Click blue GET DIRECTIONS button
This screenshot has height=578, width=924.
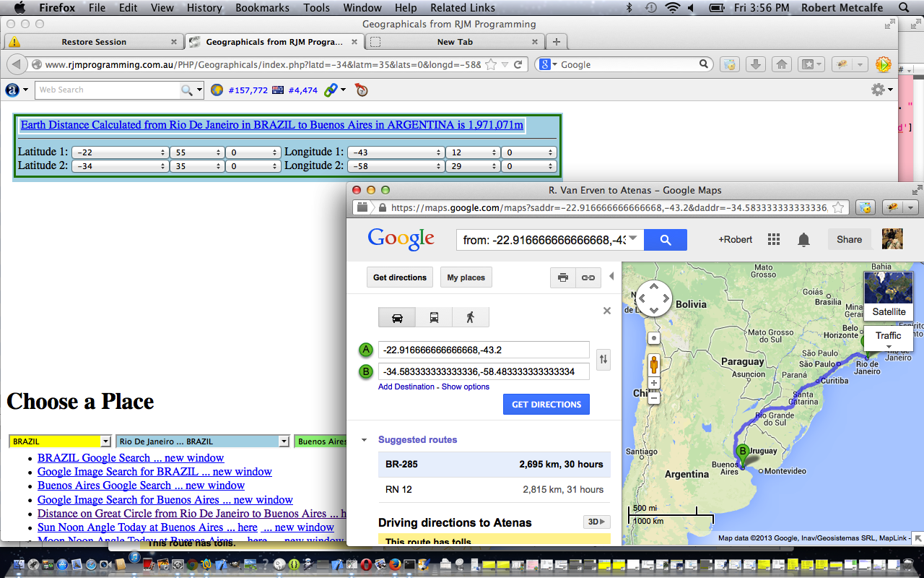point(546,405)
